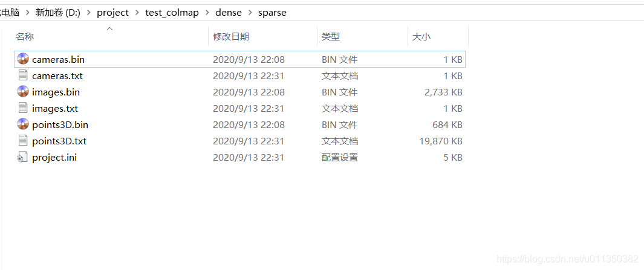
Task: Click the sparse breadcrumb folder
Action: [272, 13]
